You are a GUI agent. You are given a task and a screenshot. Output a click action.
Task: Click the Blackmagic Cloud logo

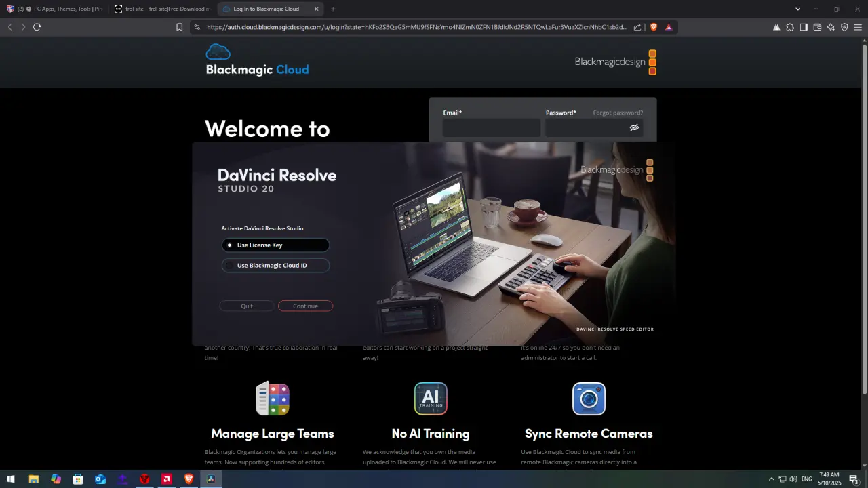(x=257, y=60)
